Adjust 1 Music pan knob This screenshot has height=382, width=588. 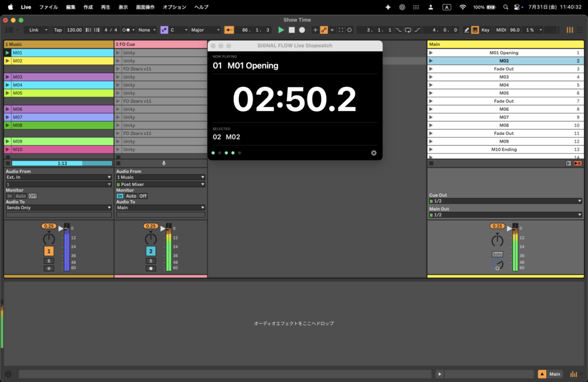pyautogui.click(x=49, y=238)
